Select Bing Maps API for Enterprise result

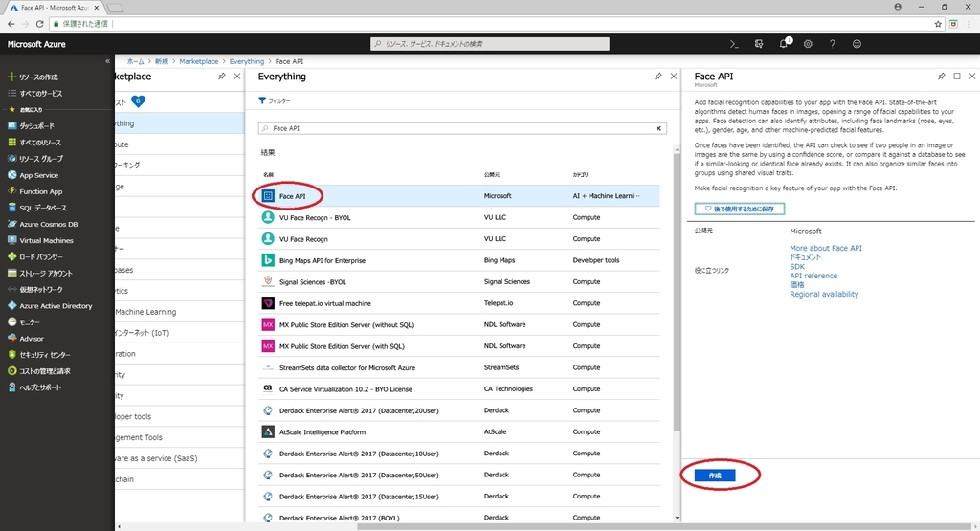coord(459,260)
